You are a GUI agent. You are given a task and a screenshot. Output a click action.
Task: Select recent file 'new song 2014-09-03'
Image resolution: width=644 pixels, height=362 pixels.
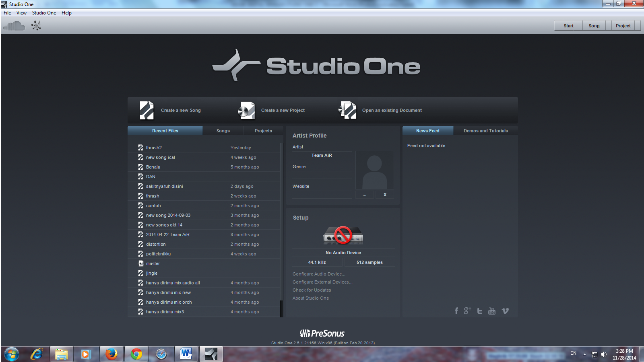204,215
